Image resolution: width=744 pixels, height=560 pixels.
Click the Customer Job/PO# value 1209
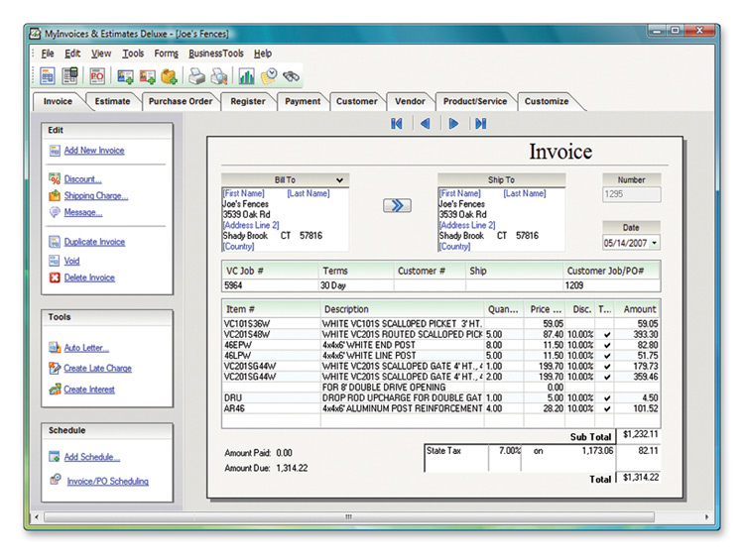(x=611, y=285)
